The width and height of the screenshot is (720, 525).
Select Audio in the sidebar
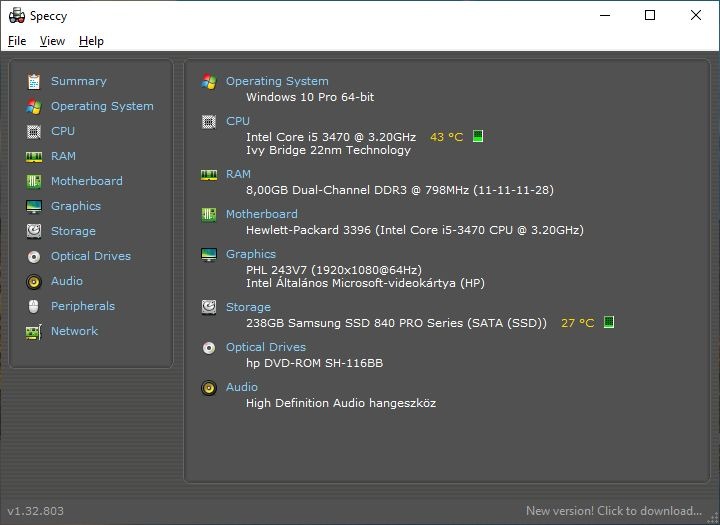67,281
